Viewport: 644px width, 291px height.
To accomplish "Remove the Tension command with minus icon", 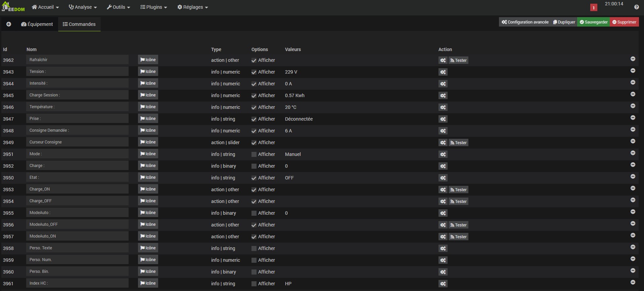I will tap(633, 71).
